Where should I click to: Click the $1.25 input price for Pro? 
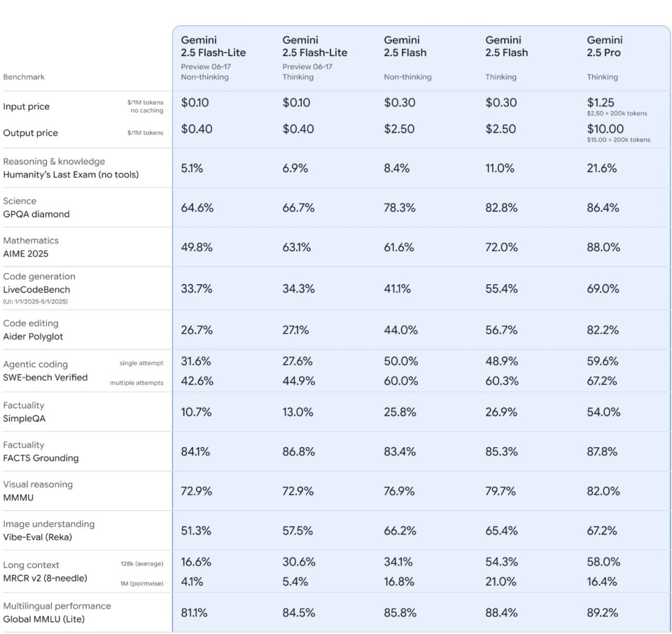601,103
